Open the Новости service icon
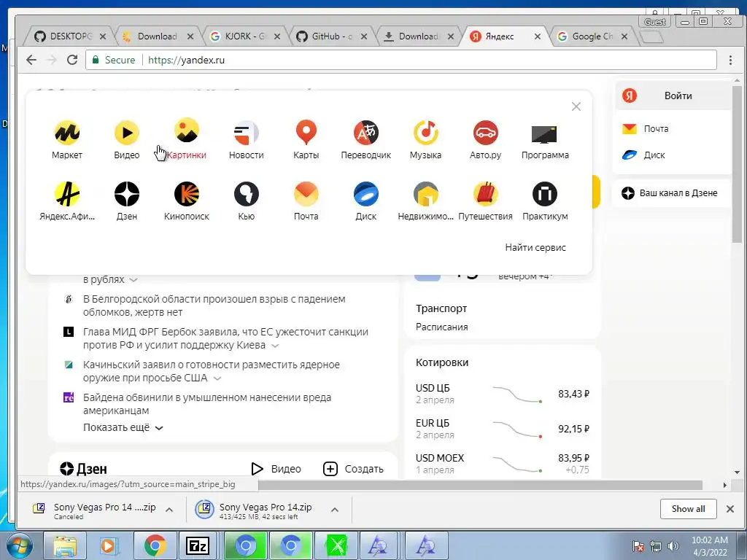Viewport: 747px width, 560px height. [247, 133]
